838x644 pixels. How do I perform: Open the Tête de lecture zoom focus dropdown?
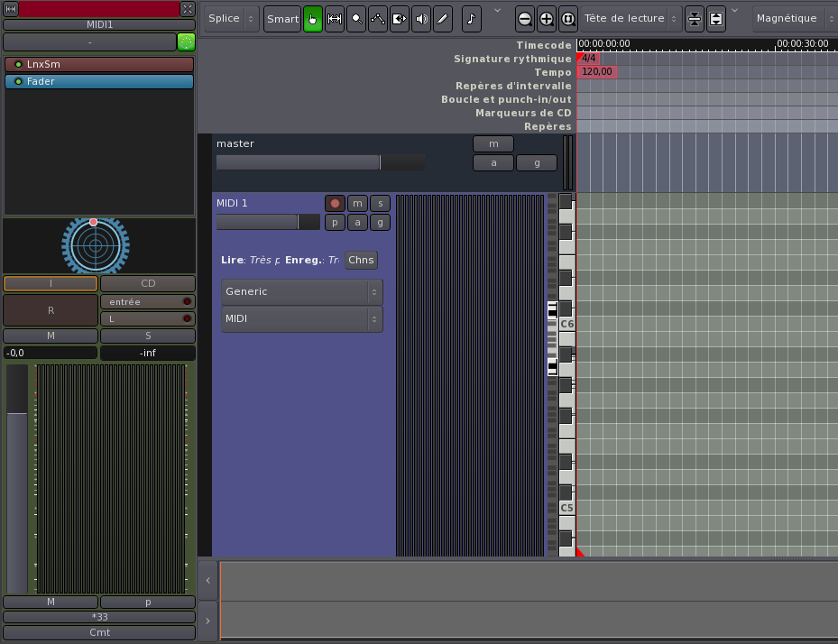631,19
